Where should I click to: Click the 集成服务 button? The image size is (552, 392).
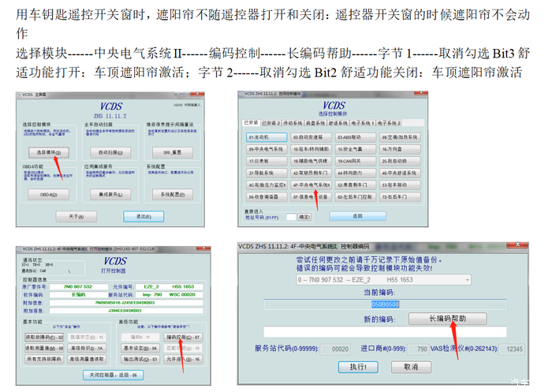click(110, 194)
